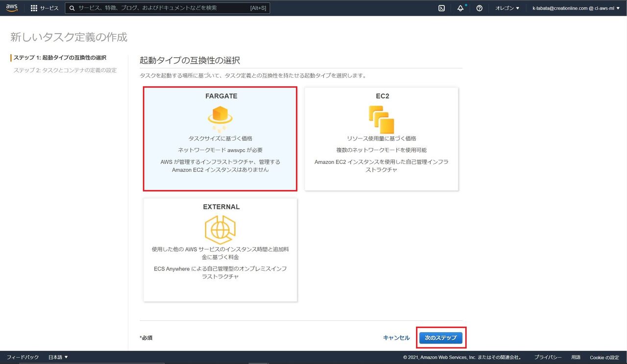Open the help question mark icon
Screen dimensions: 627x364
[480, 8]
